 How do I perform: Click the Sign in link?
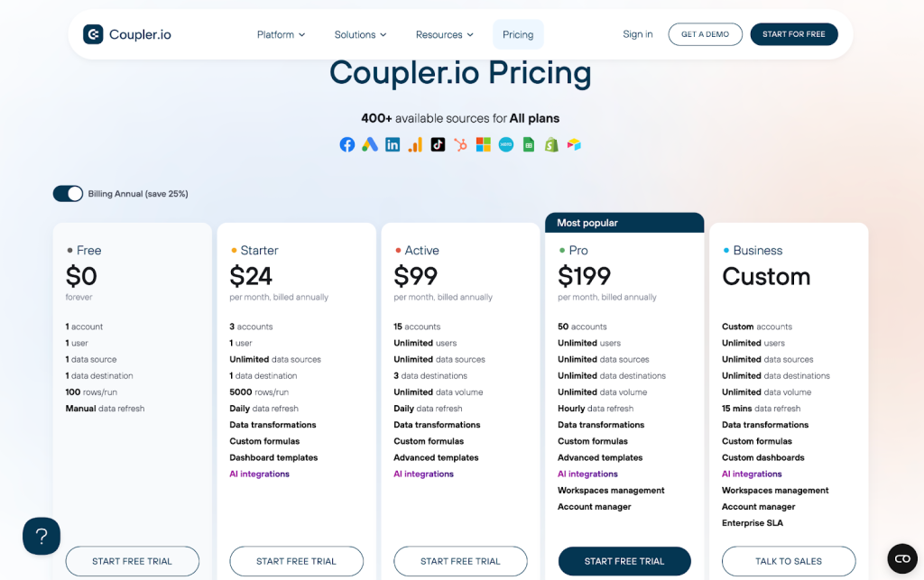pos(637,34)
